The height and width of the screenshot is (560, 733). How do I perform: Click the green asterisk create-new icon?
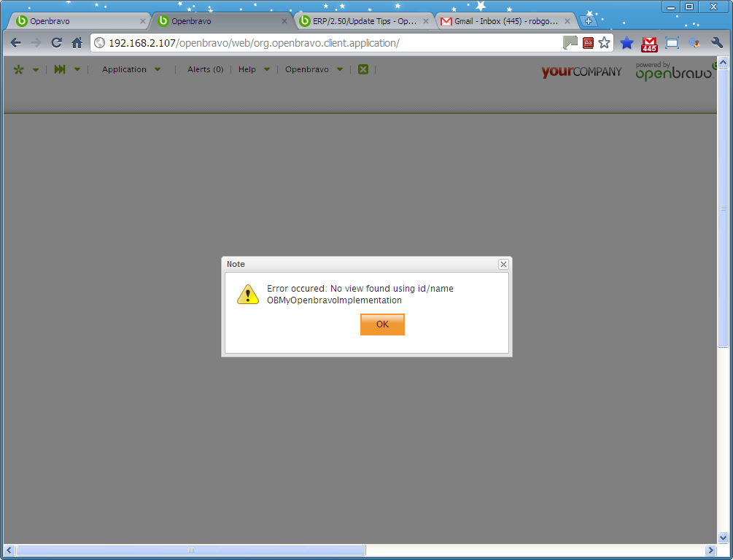tap(18, 70)
